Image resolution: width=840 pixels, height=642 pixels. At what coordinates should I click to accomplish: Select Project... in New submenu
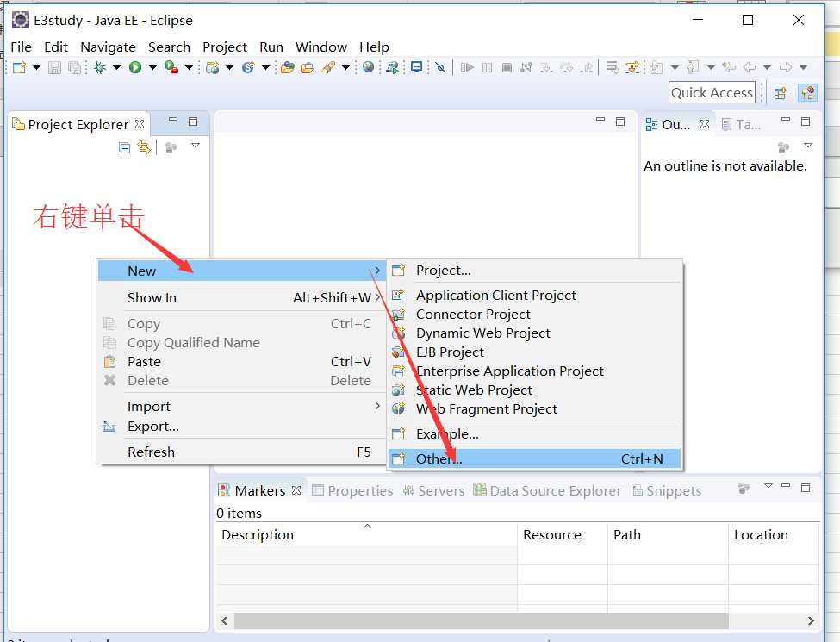[x=535, y=271]
